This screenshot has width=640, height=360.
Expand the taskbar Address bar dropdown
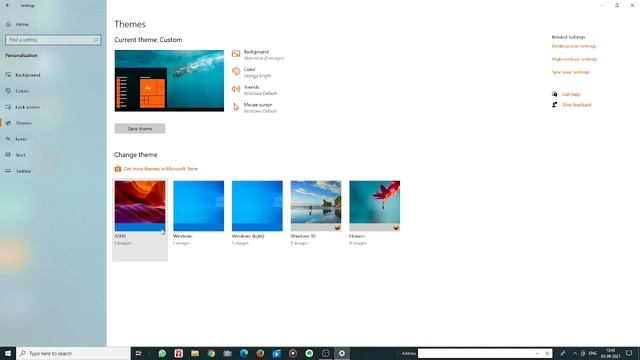537,353
